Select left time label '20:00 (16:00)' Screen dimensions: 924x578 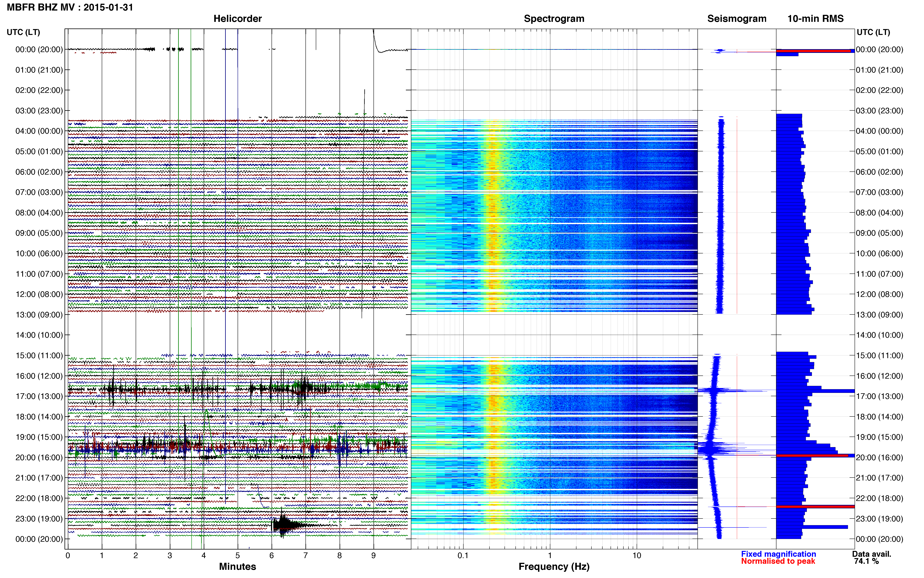39,458
